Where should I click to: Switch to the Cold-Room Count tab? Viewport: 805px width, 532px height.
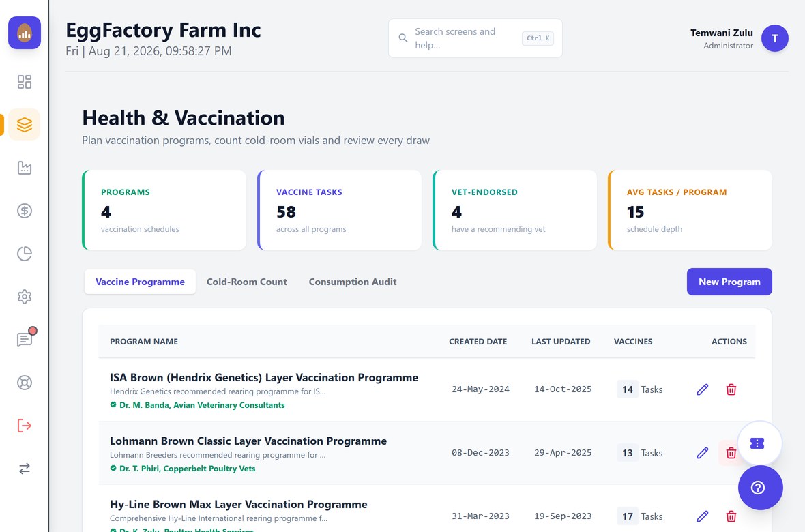[246, 282]
